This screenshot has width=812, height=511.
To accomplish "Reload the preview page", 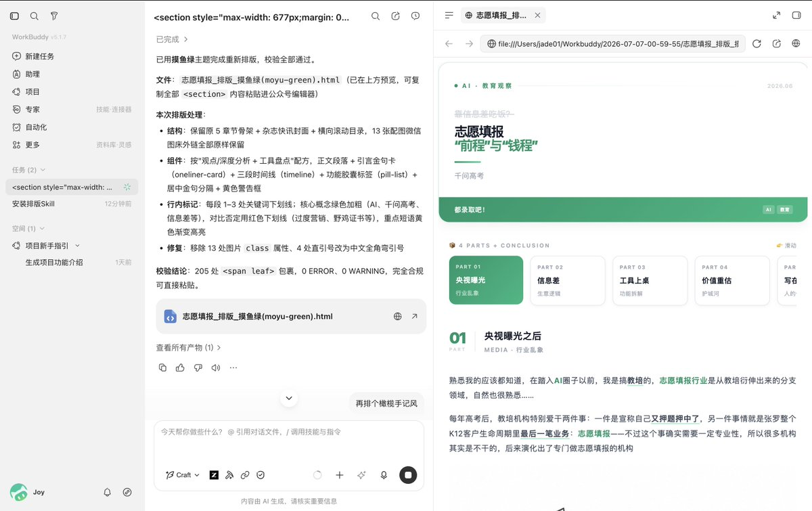I will click(757, 43).
